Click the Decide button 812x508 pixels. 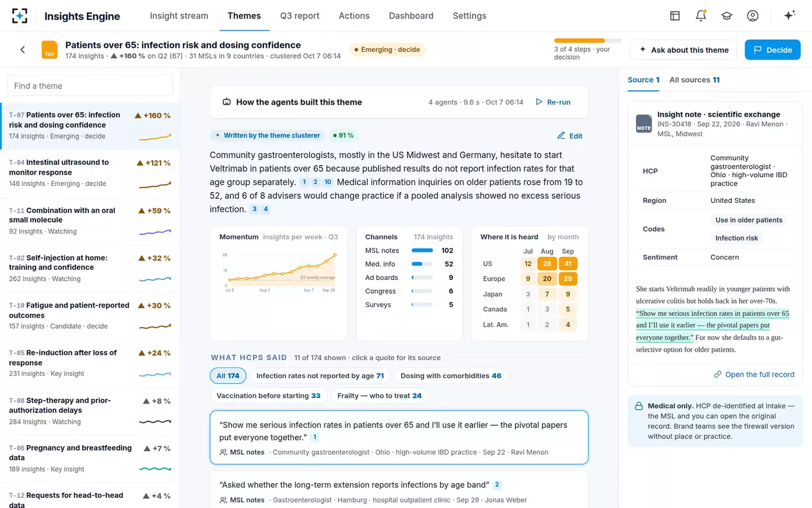[x=773, y=50]
